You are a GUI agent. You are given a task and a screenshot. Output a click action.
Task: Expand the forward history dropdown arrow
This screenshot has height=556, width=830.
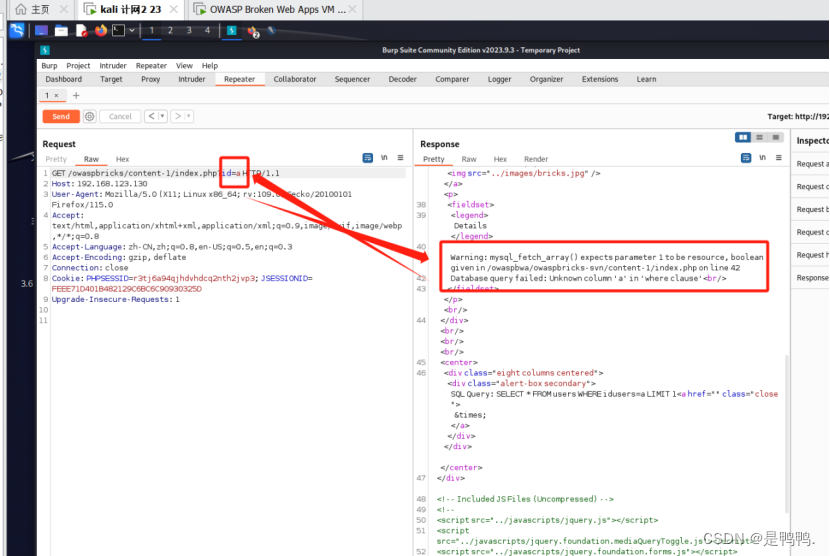188,116
